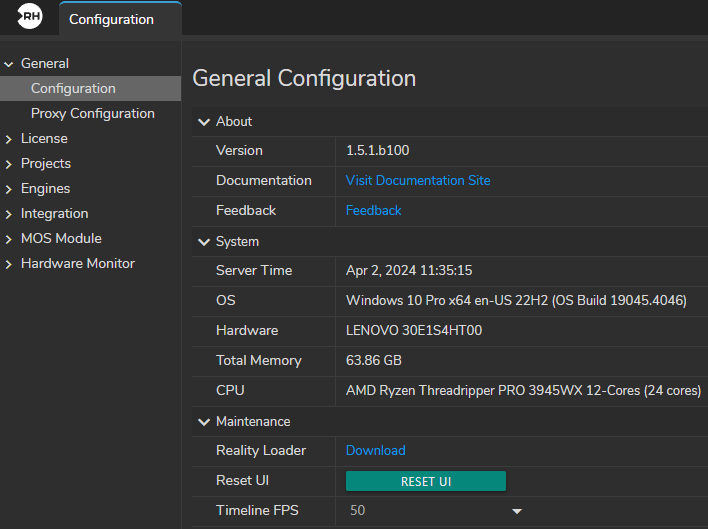The height and width of the screenshot is (529, 708).
Task: Click the Reality Loader Download link
Action: (375, 451)
